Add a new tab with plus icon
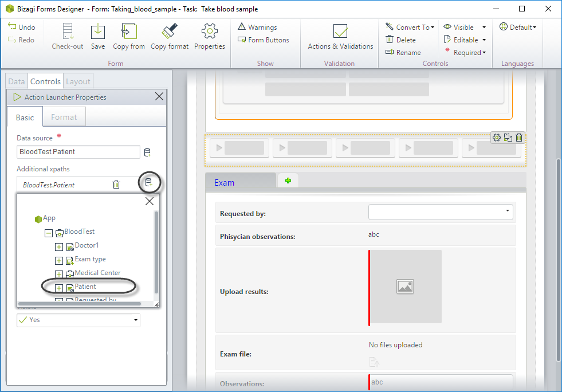The width and height of the screenshot is (562, 392). point(288,181)
